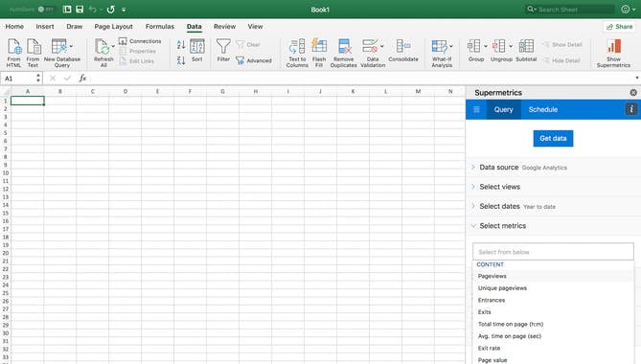Open the Data Validation dropdown arrow

tap(382, 46)
